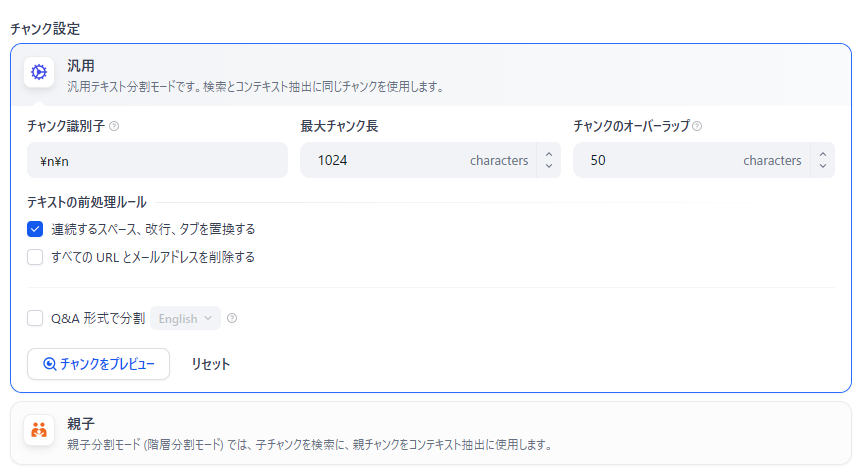Increase 最大チャンク長 with up arrow

549,155
